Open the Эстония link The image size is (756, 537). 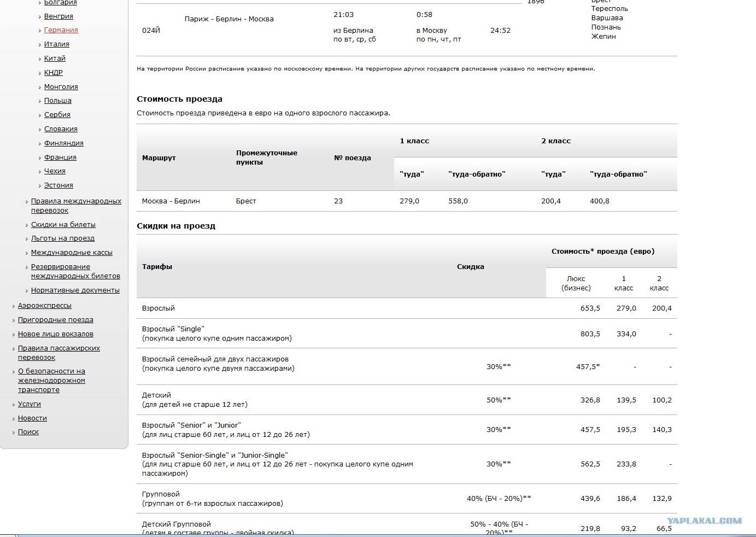point(58,185)
